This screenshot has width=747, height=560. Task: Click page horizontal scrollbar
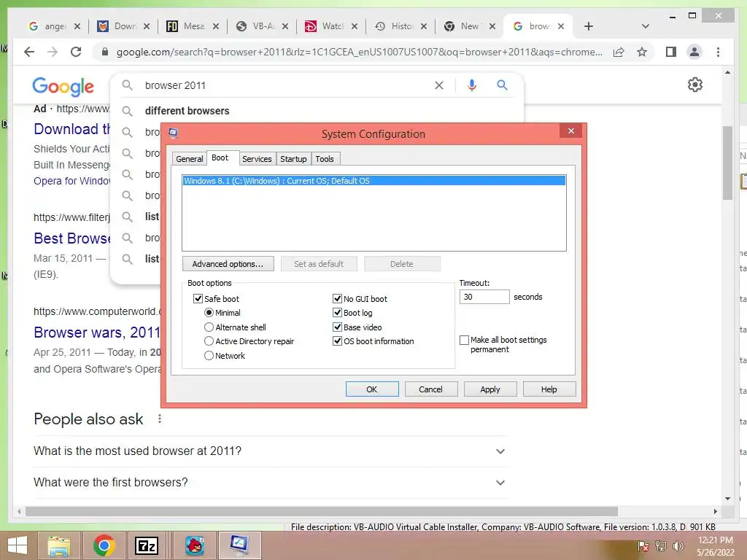pyautogui.click(x=322, y=511)
